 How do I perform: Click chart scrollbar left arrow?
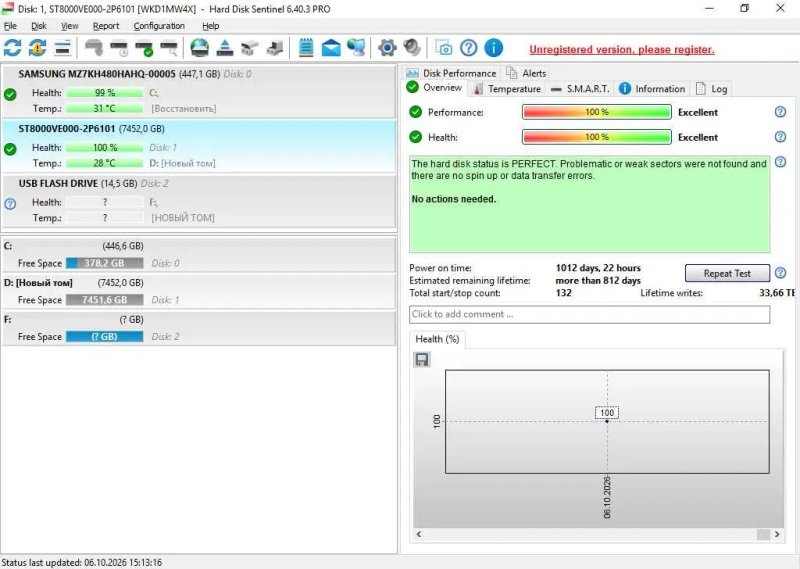[x=419, y=534]
